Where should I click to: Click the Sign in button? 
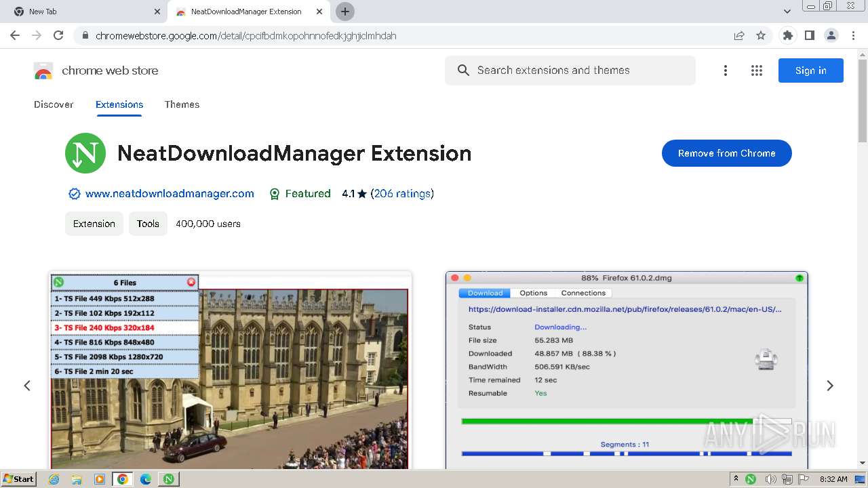[x=810, y=70]
